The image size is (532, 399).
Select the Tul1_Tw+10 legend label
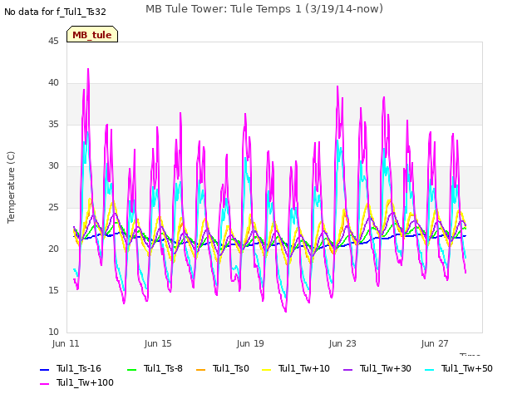click(x=304, y=368)
